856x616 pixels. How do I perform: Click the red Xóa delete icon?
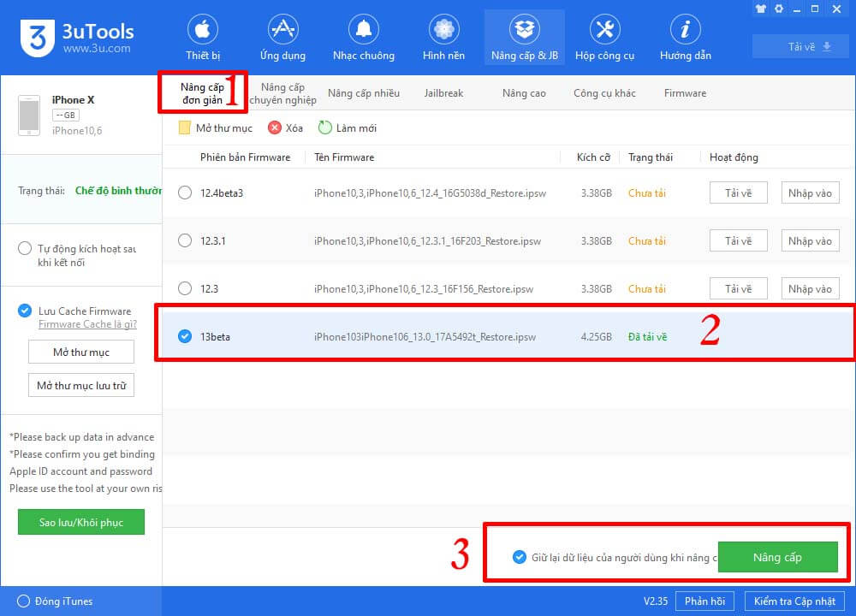pyautogui.click(x=275, y=127)
